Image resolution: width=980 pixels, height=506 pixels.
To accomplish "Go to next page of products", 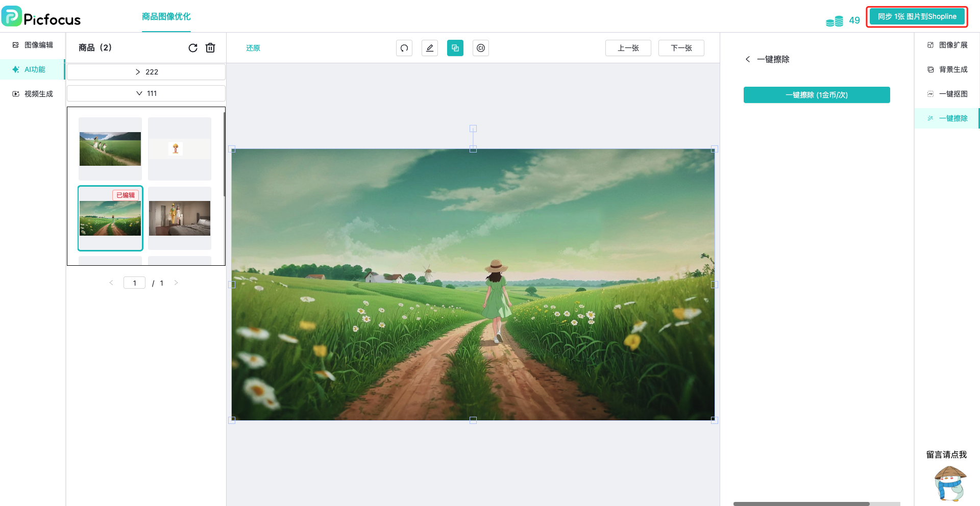I will 176,283.
